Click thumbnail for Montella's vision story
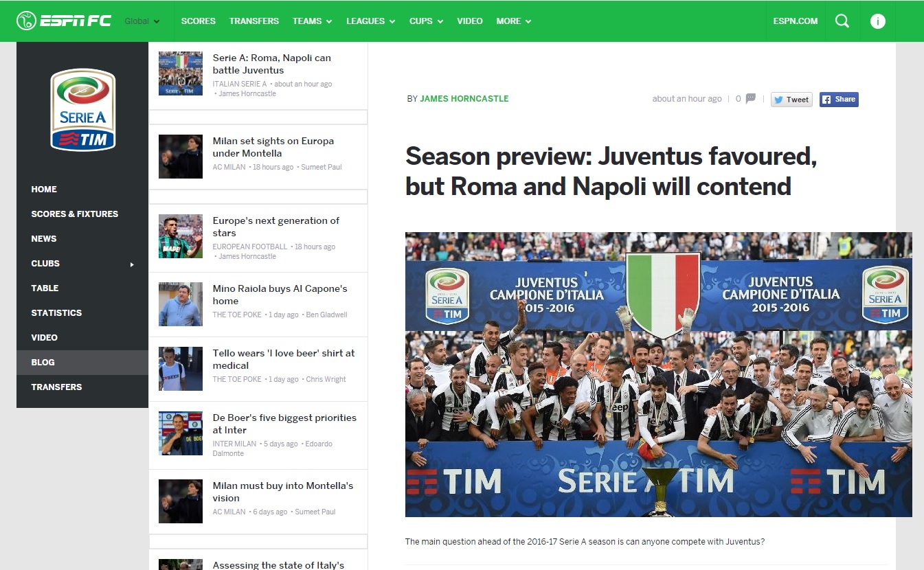This screenshot has height=570, width=924. point(181,501)
